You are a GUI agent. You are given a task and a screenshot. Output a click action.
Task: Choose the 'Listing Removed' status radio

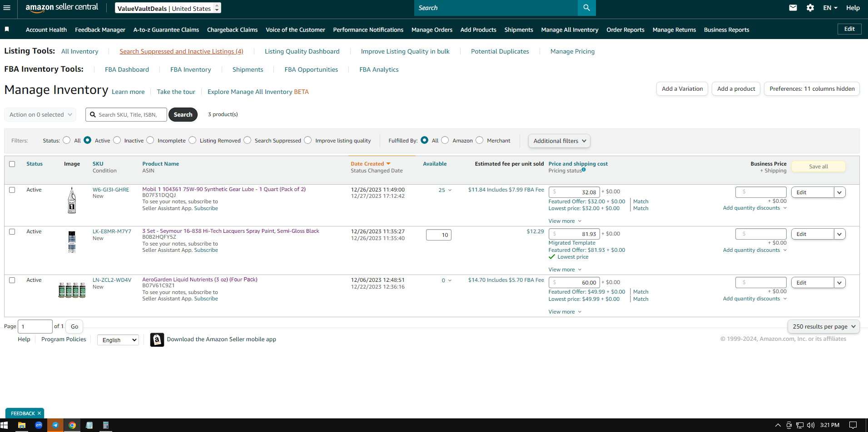193,140
